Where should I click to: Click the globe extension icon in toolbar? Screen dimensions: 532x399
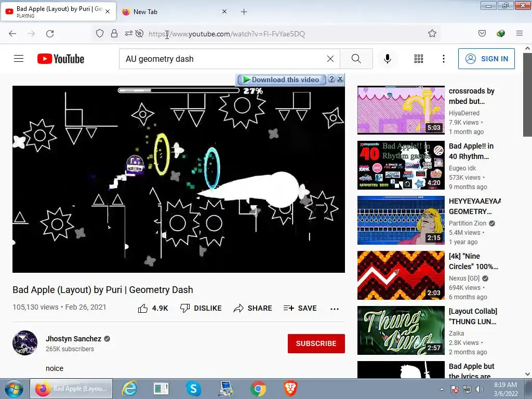point(500,33)
